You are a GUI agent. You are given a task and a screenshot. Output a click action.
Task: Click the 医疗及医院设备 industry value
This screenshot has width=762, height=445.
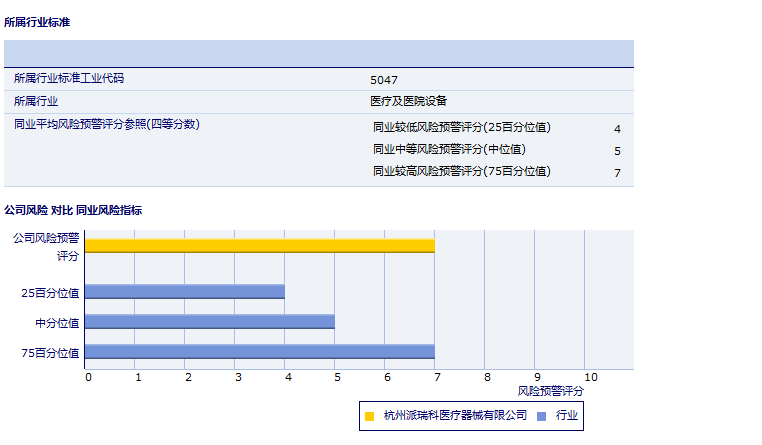(x=408, y=101)
